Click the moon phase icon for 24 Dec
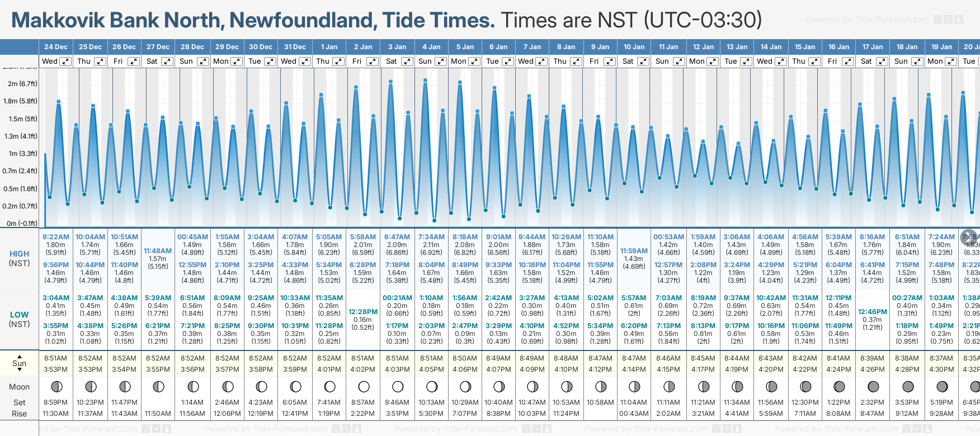This screenshot has height=436, width=980. (x=56, y=386)
